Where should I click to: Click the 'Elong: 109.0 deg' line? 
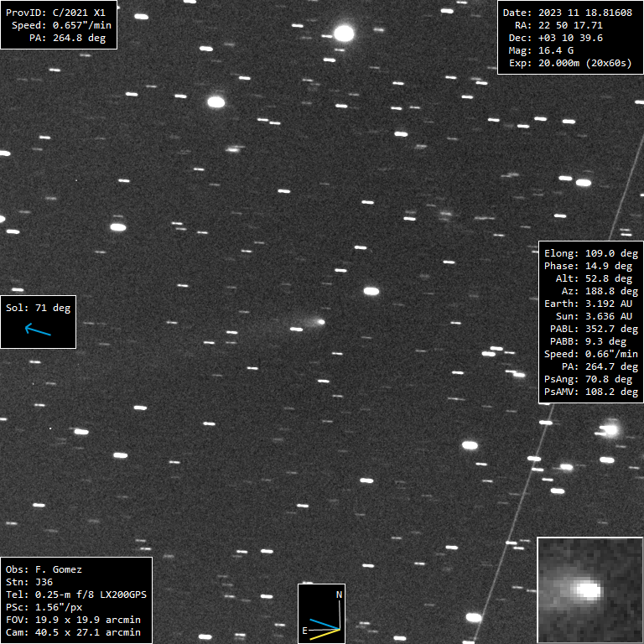[x=591, y=254]
